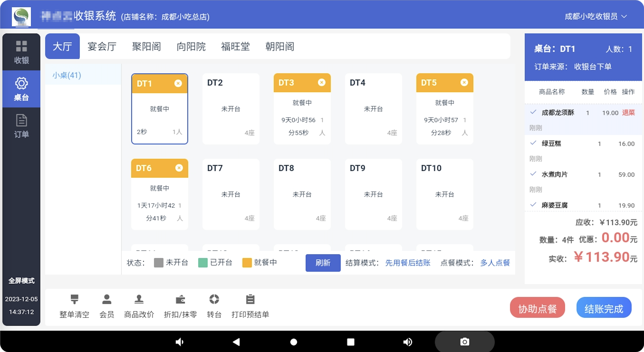Viewport: 644px width, 352px height.
Task: Click the 退菜 link for 成都龙须酥
Action: tap(628, 113)
